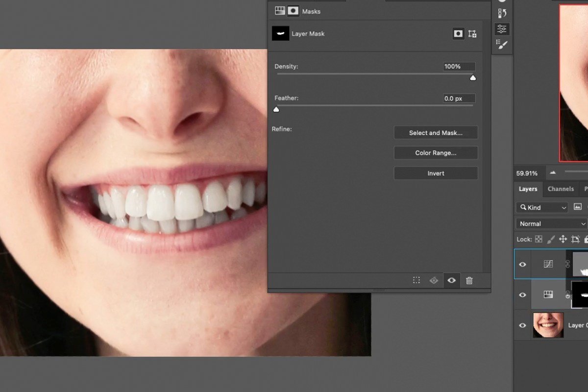588x392 pixels.
Task: Hide the Curves adjustment layer
Action: point(522,264)
